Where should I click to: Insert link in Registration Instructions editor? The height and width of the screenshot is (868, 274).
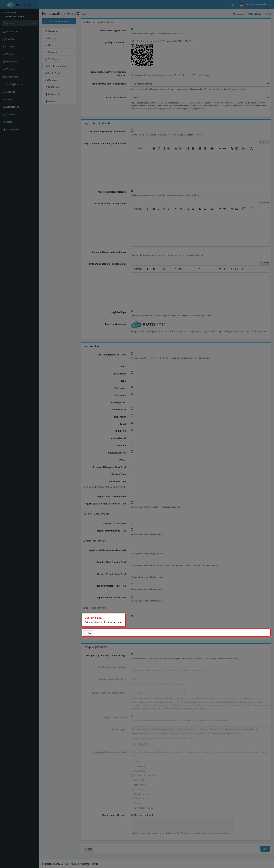[232, 149]
